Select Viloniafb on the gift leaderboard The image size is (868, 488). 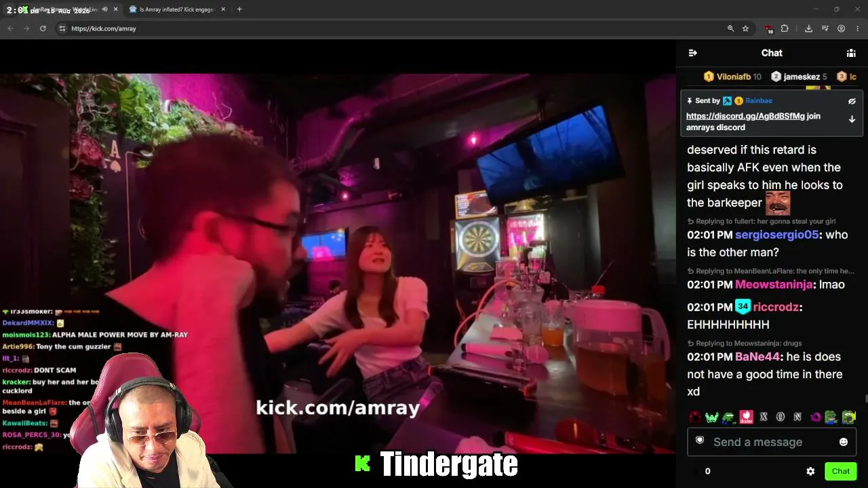click(x=732, y=77)
